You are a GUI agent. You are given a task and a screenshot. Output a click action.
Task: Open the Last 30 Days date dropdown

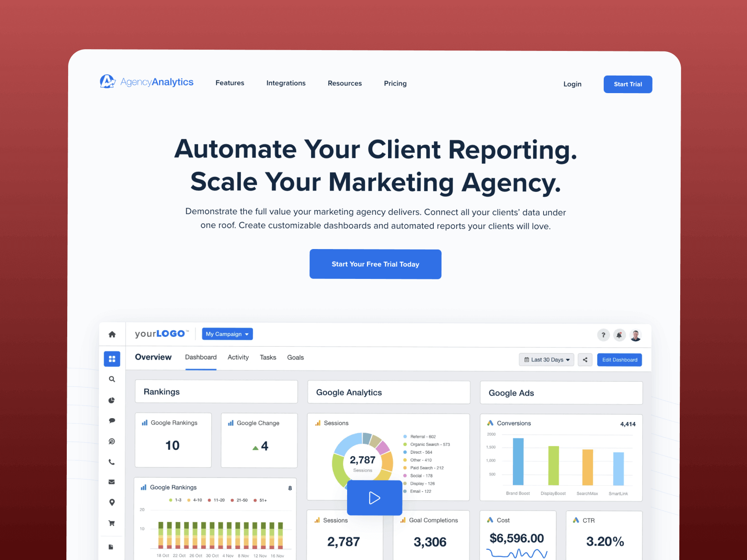click(x=547, y=360)
